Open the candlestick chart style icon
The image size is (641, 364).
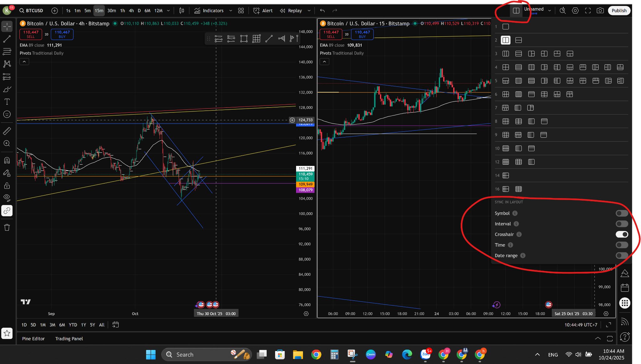tap(182, 11)
